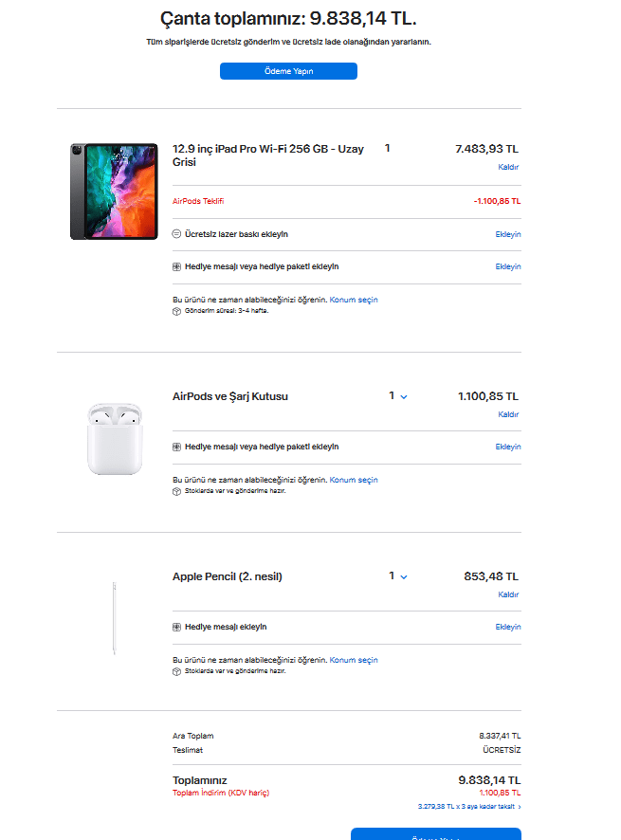Click the engraving icon beside Ücretsiz lazer baskı

[176, 234]
